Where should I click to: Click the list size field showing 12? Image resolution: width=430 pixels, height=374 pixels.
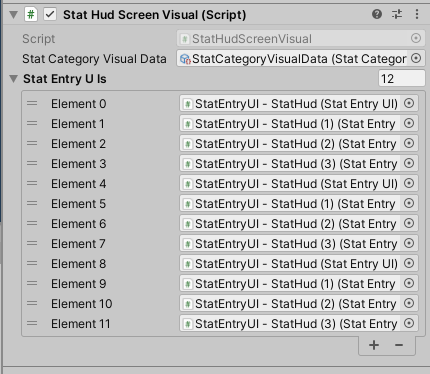402,79
